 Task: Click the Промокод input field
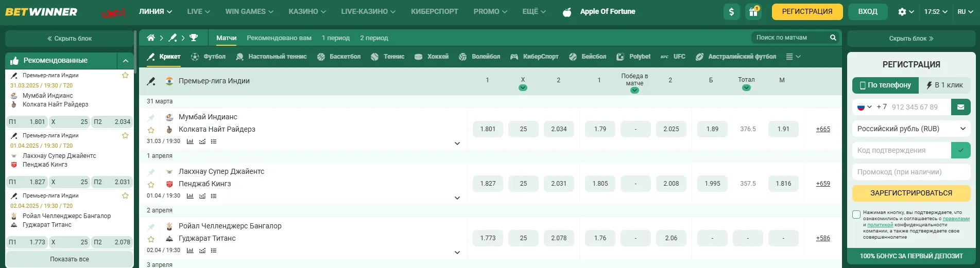click(x=911, y=172)
